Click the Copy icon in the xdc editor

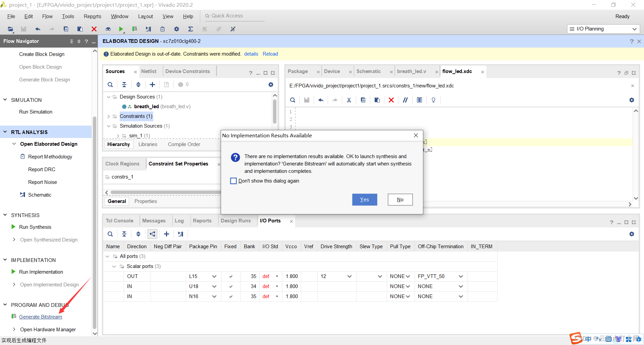pos(363,100)
